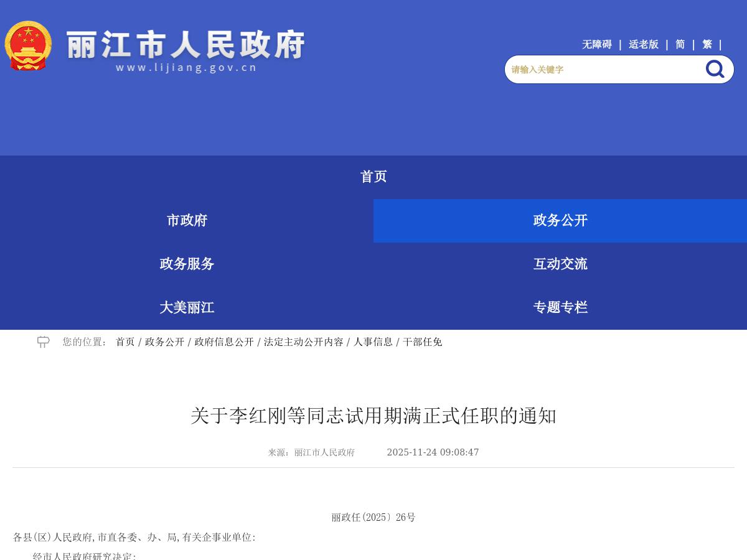Open the 大美丽江 section

(187, 307)
